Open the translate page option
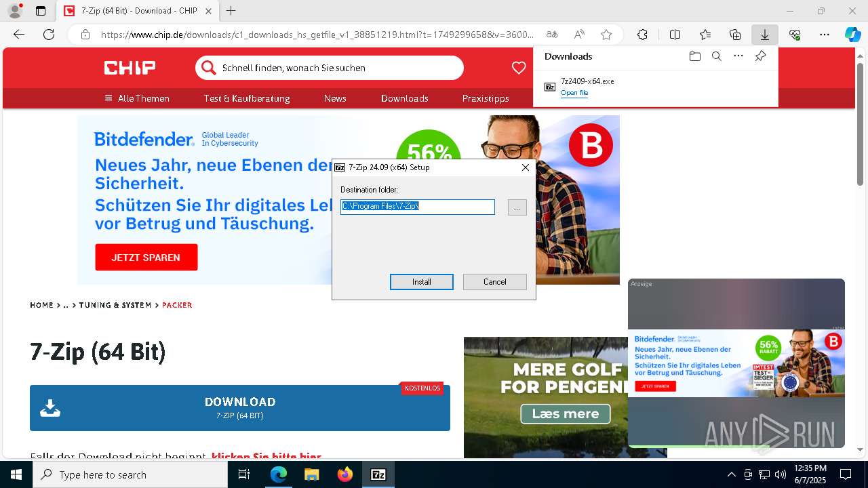Screen dimensions: 868x488 (552, 35)
